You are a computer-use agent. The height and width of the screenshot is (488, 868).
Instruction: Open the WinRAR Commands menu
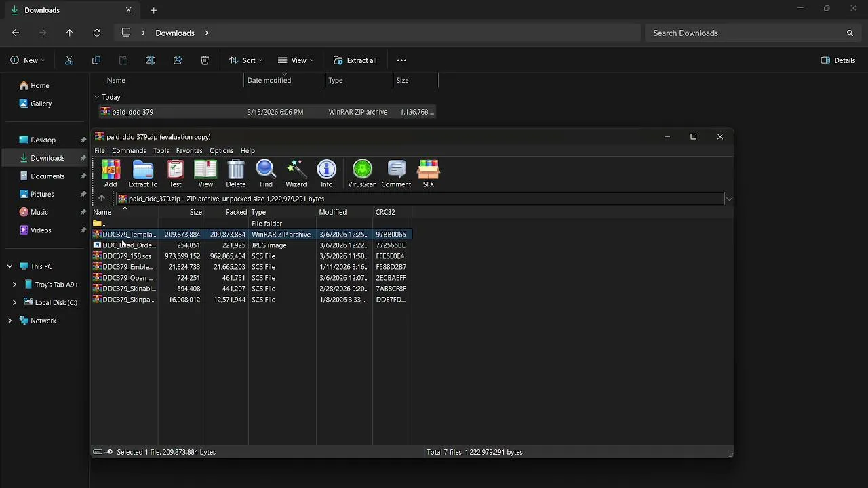[129, 150]
